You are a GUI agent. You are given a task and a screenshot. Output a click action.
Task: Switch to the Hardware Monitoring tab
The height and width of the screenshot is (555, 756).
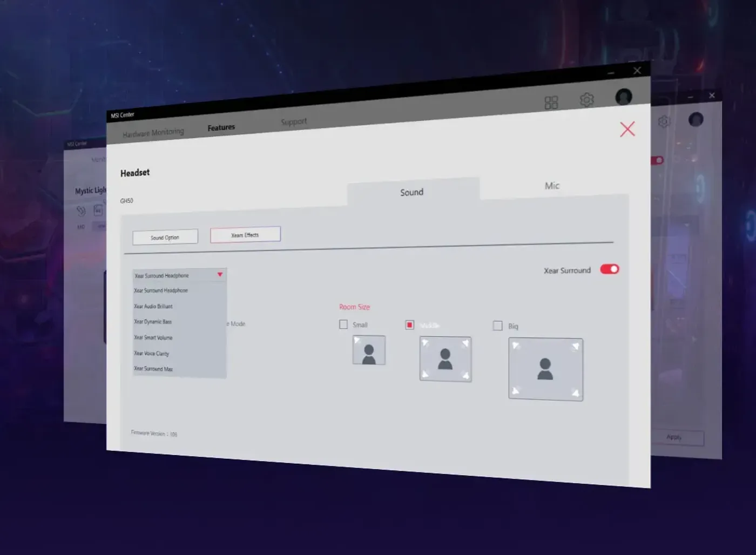[153, 133]
